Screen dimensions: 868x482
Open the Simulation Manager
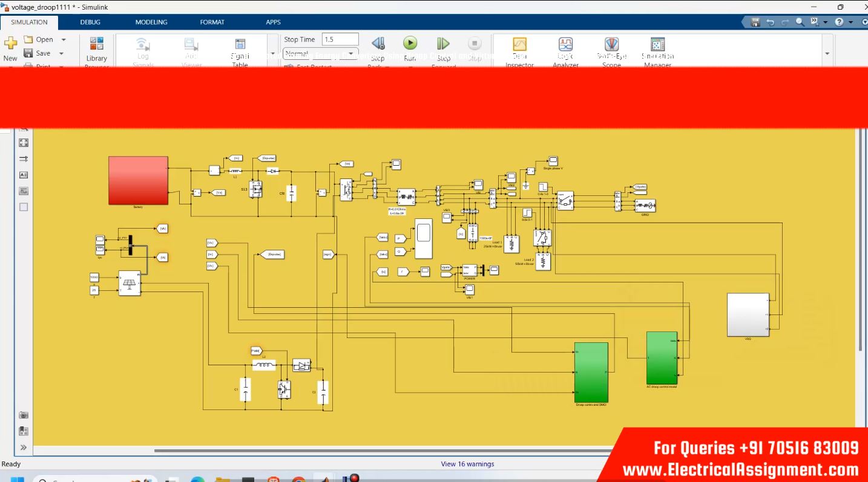coord(657,45)
